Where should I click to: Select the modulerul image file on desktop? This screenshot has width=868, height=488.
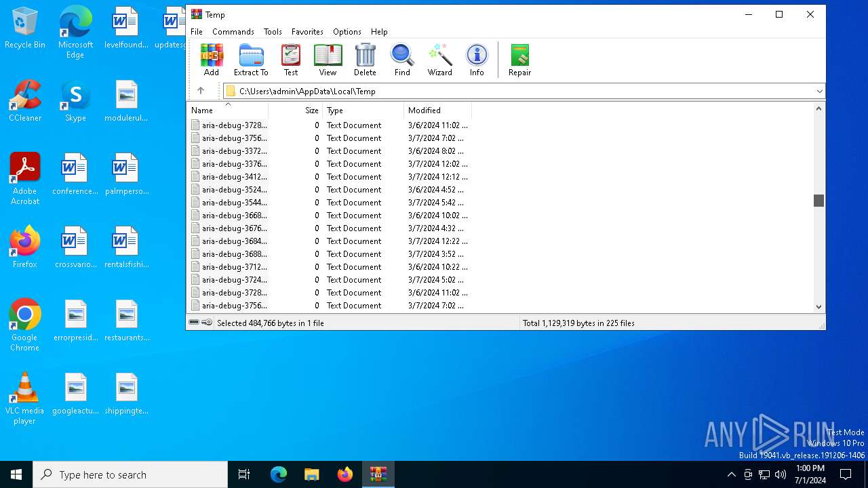(126, 101)
